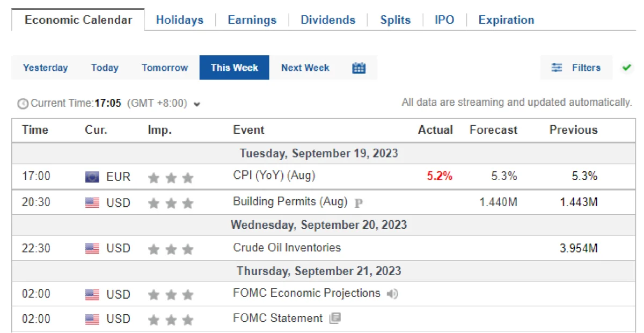Viewport: 644px width, 333px height.
Task: Click the clock icon next to Current Time
Action: [22, 104]
